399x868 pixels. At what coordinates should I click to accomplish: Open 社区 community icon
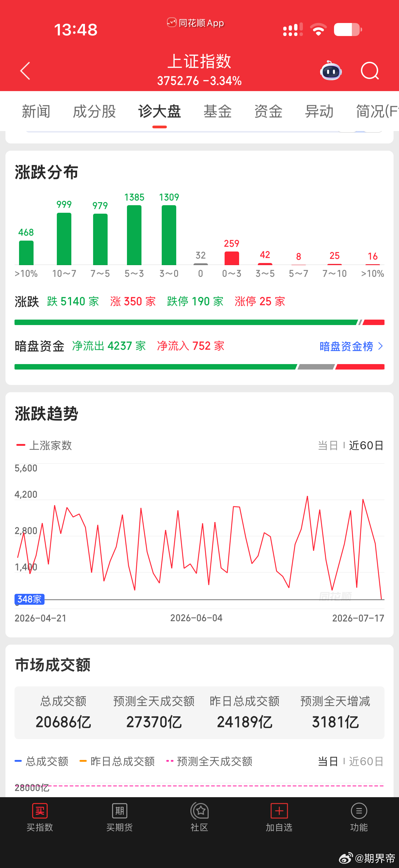(199, 817)
